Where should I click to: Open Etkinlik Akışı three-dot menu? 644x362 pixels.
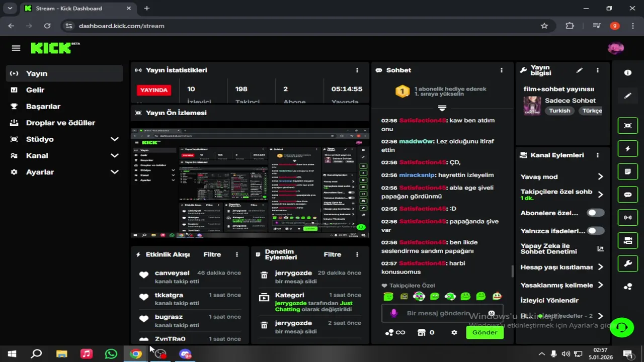tap(237, 255)
